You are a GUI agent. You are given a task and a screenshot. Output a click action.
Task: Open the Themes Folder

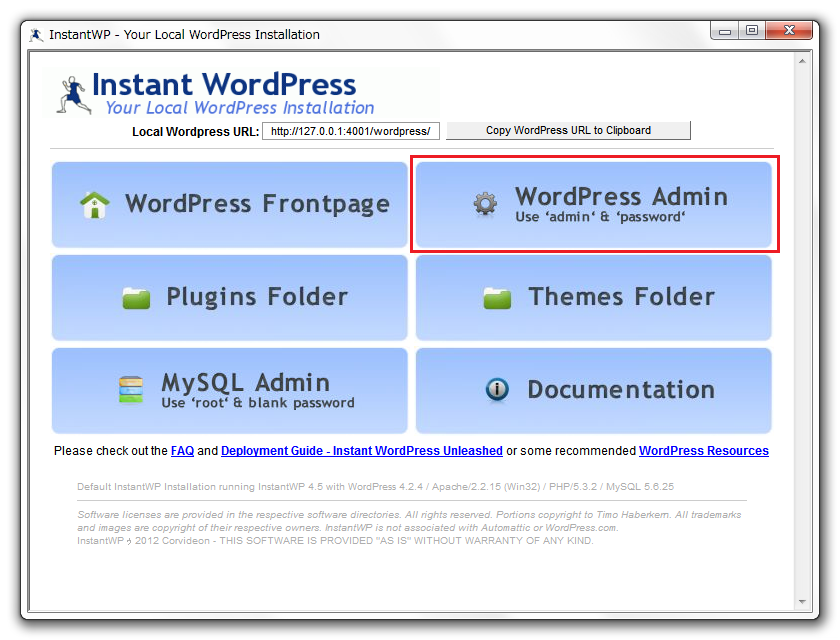(x=594, y=298)
